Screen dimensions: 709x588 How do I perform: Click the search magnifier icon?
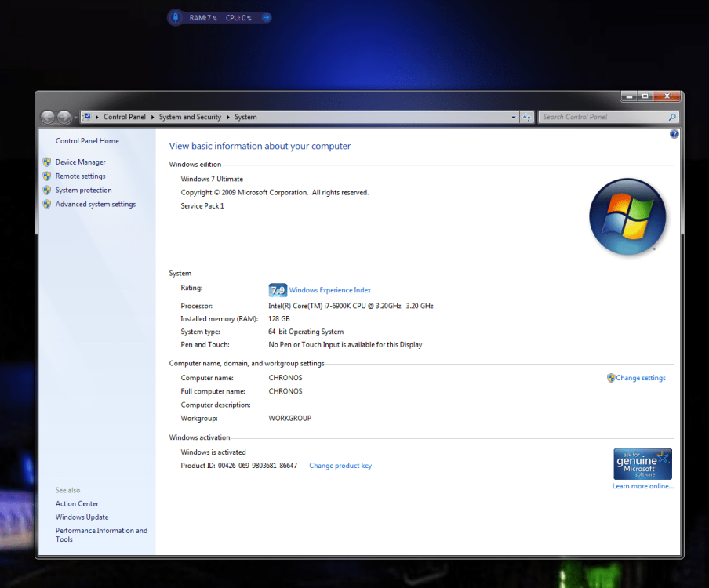672,117
